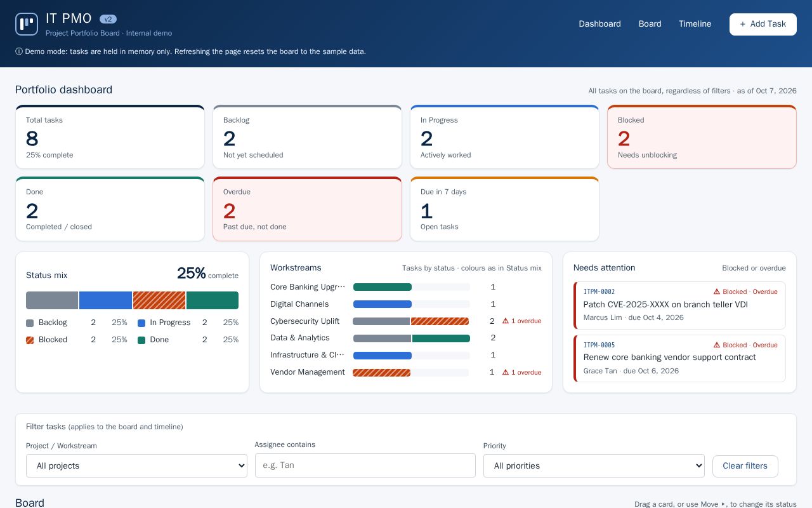The width and height of the screenshot is (812, 508).
Task: Select the Done stat card
Action: click(110, 209)
